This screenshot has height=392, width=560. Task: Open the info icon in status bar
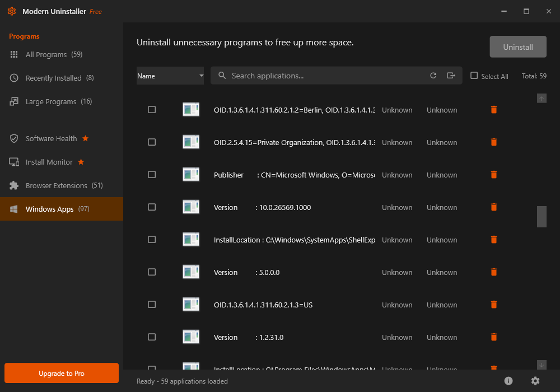click(508, 381)
